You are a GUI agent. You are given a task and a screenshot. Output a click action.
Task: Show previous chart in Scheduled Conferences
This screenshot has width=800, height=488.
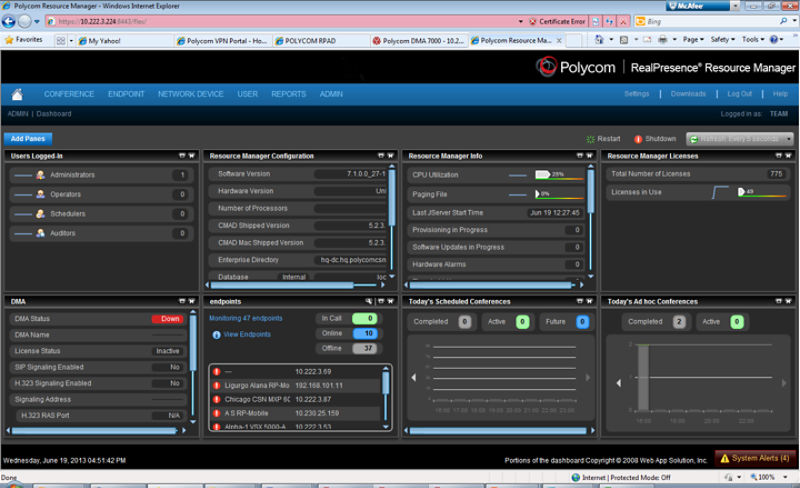click(x=414, y=378)
